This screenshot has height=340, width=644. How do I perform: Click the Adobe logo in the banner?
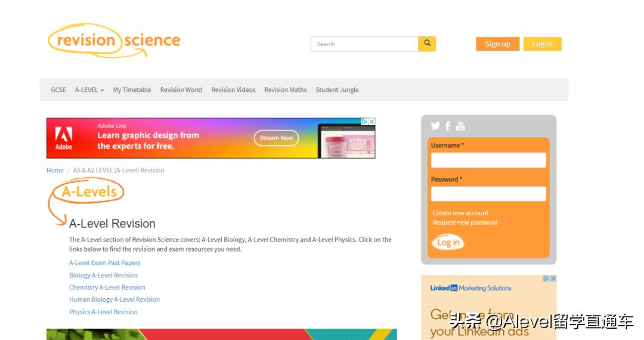[x=64, y=138]
